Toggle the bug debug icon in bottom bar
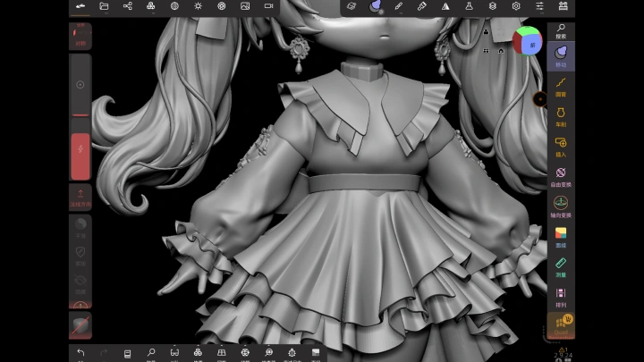 point(292,353)
